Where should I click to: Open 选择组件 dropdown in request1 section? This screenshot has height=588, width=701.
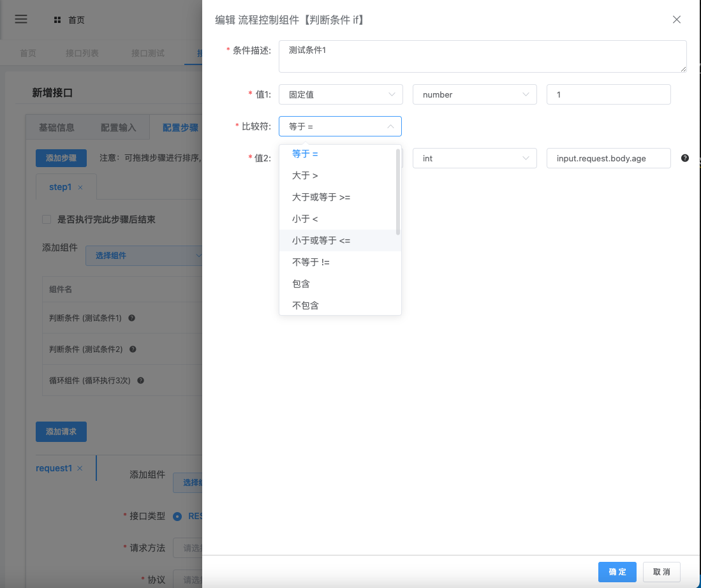188,483
